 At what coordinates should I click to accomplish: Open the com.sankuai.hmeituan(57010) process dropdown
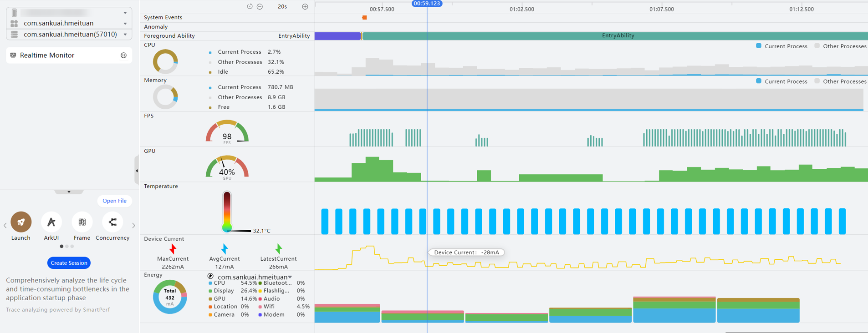tap(69, 35)
